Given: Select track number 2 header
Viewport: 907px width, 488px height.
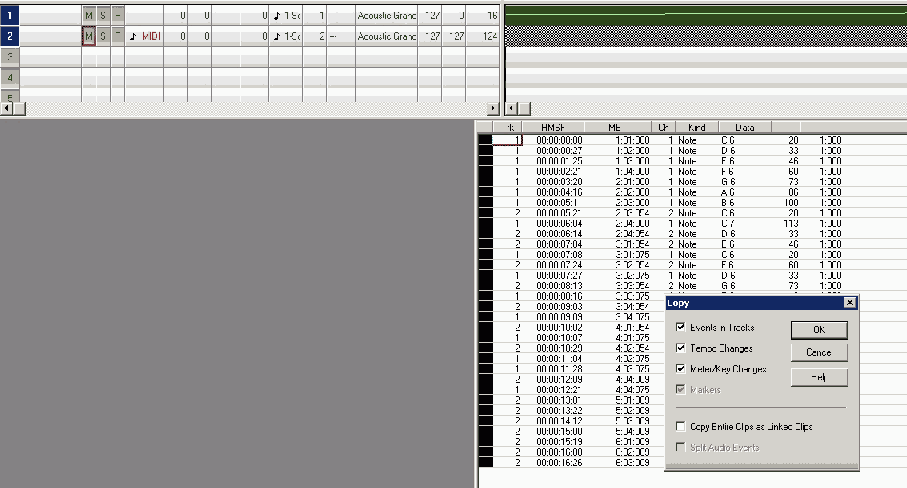Looking at the screenshot, I should click(10, 36).
